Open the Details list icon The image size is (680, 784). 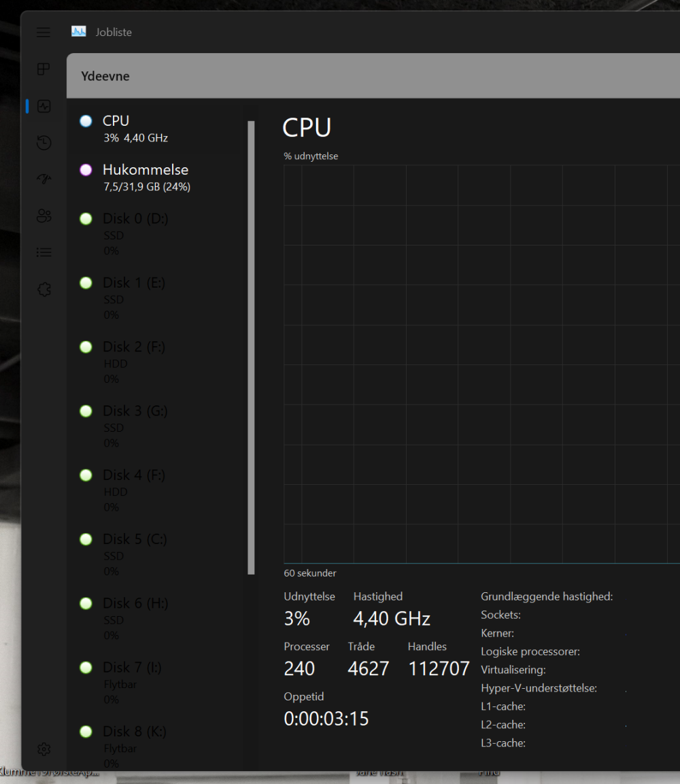(44, 252)
